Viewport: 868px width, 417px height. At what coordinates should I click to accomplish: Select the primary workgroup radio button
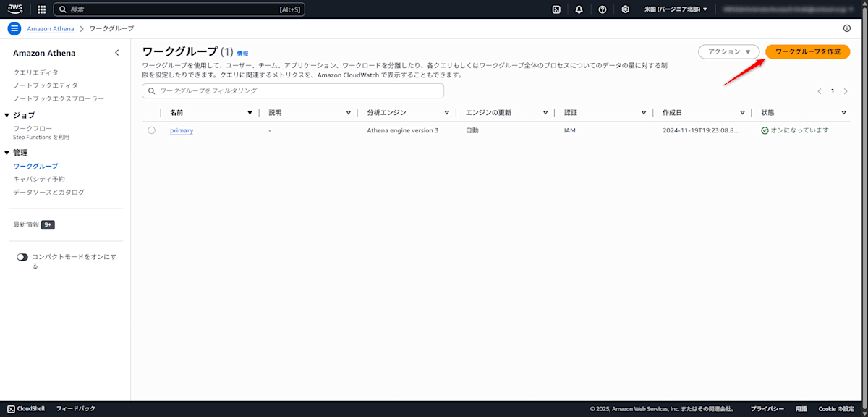click(151, 130)
